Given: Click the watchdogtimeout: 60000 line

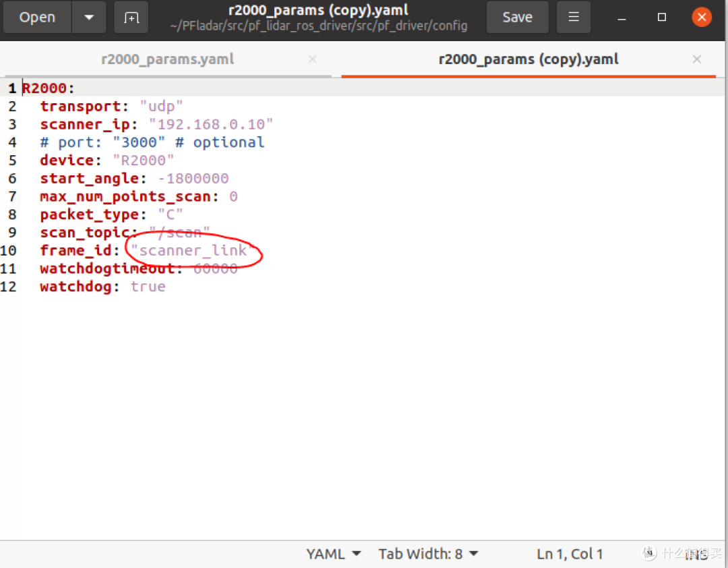Looking at the screenshot, I should tap(139, 268).
